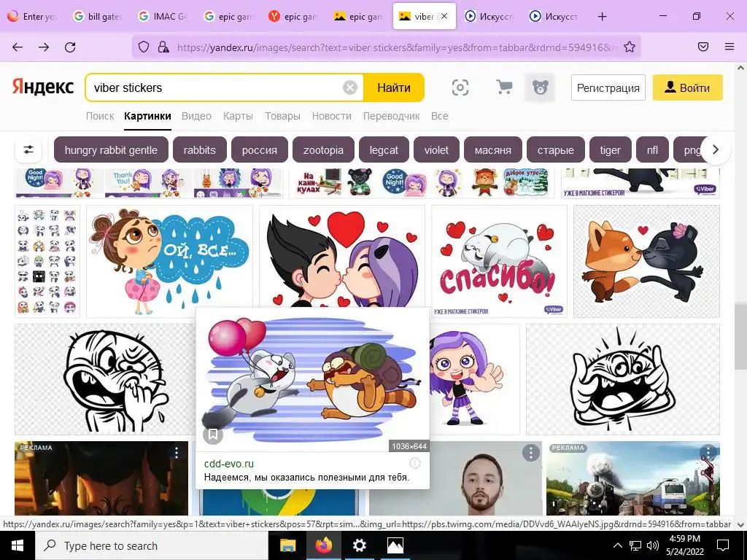Image resolution: width=747 pixels, height=560 pixels.
Task: Save hovered image with bookmark icon
Action: point(213,435)
